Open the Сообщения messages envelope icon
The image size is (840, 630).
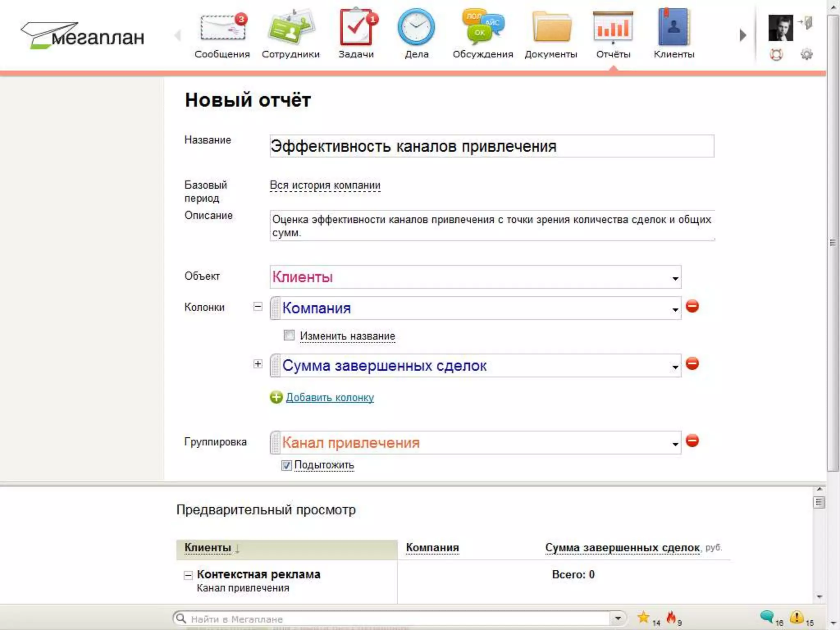[223, 29]
